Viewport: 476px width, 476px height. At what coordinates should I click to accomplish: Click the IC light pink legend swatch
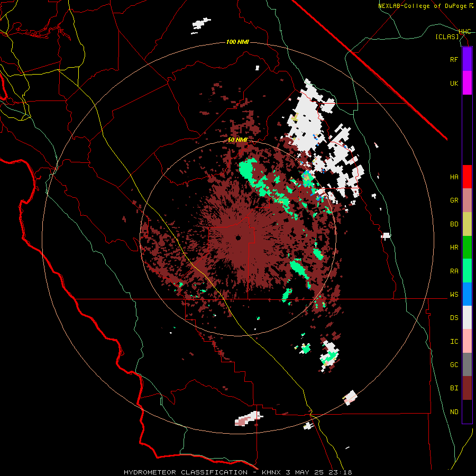(x=467, y=341)
